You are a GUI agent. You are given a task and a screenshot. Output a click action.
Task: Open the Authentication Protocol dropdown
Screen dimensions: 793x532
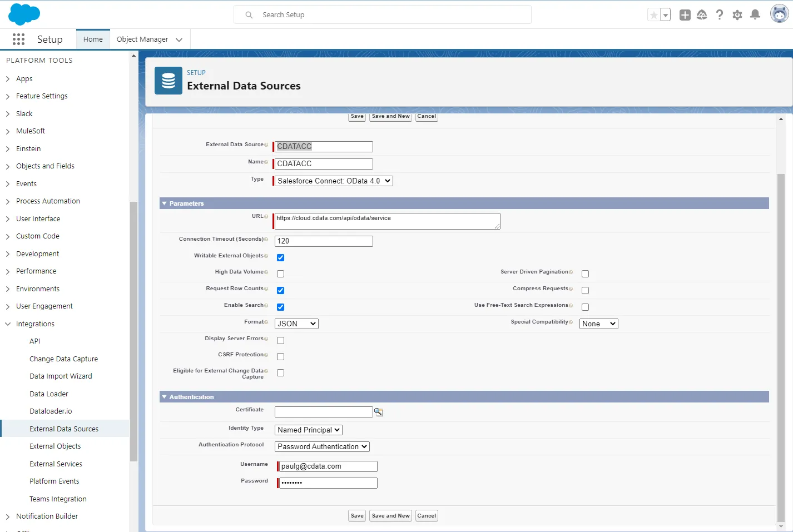pos(321,446)
